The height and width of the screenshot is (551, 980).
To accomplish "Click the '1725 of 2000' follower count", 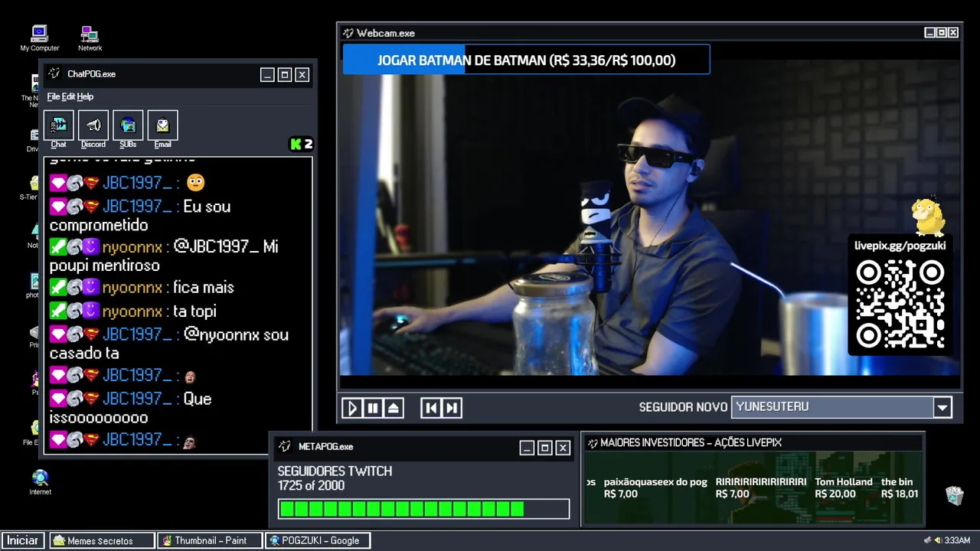I will tap(311, 486).
